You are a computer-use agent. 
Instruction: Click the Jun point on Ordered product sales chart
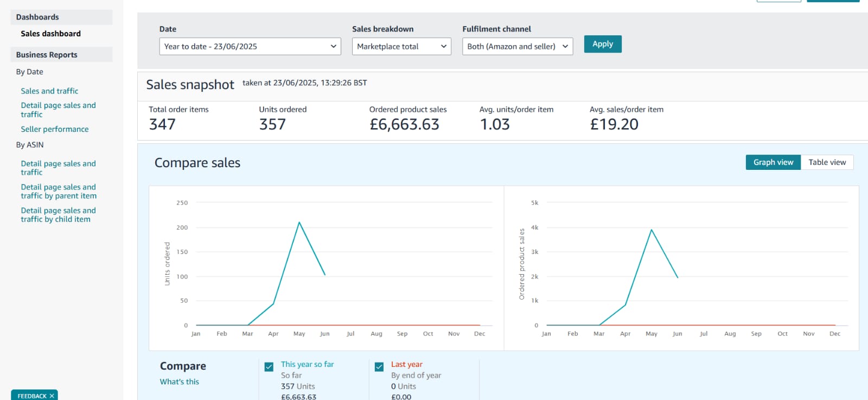678,277
